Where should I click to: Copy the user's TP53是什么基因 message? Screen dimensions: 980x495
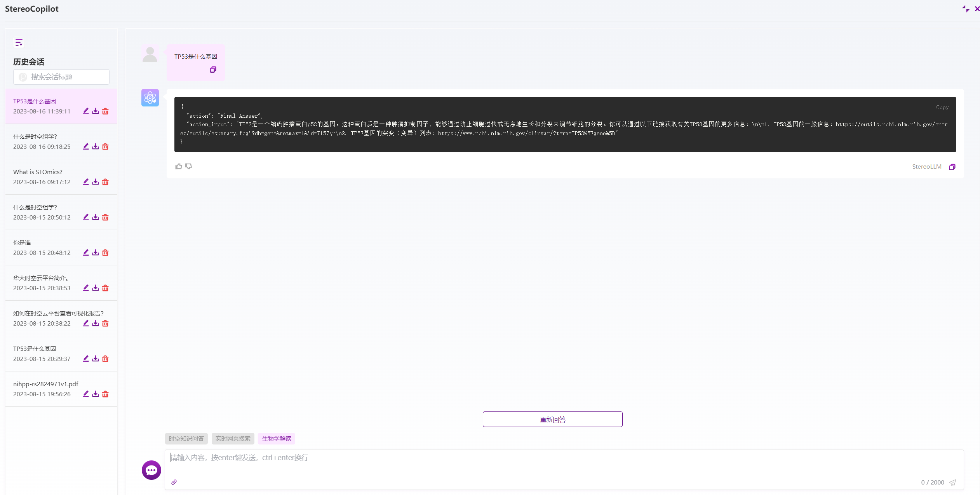point(213,70)
